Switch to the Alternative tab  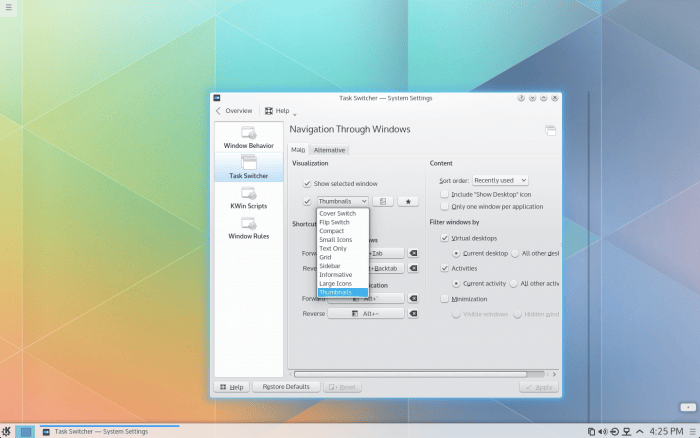(x=329, y=150)
